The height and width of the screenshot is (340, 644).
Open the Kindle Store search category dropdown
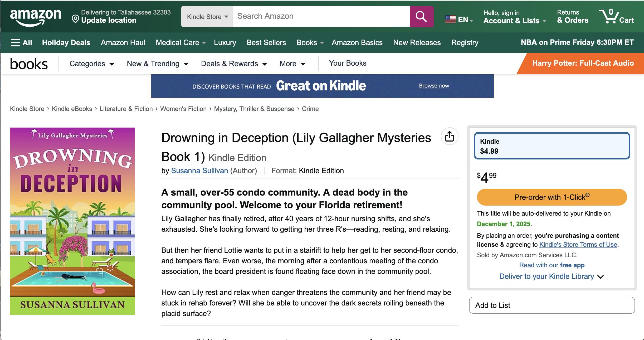pos(207,17)
